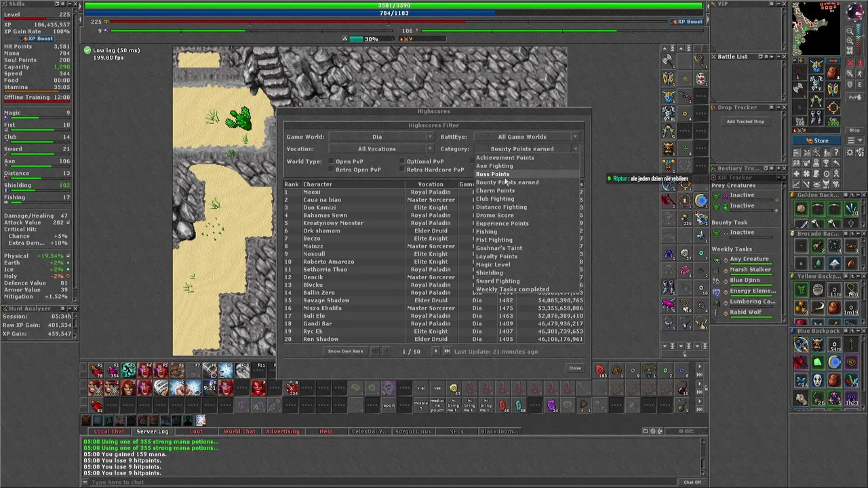The height and width of the screenshot is (488, 868).
Task: Click the plus sign control button
Action: (797, 174)
